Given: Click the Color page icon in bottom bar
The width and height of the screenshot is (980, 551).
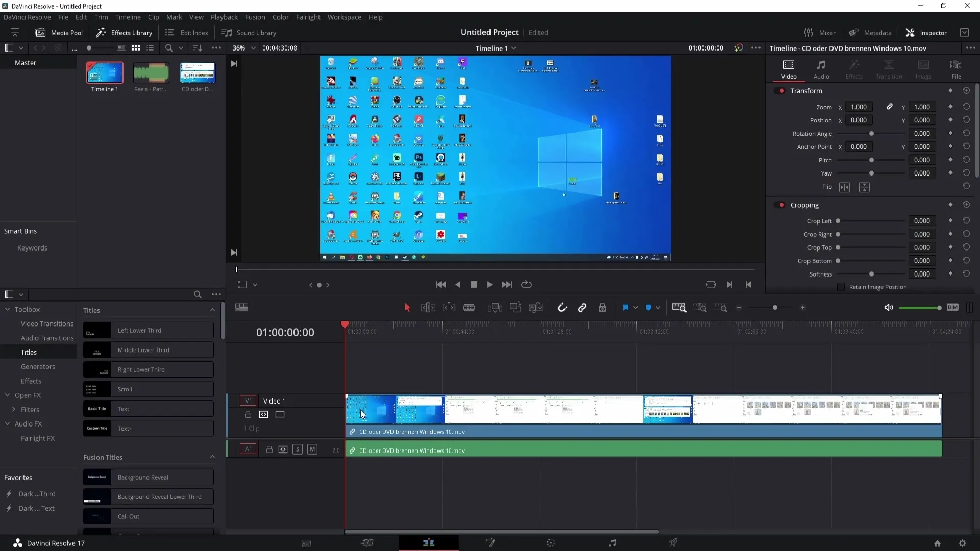Looking at the screenshot, I should [x=551, y=543].
